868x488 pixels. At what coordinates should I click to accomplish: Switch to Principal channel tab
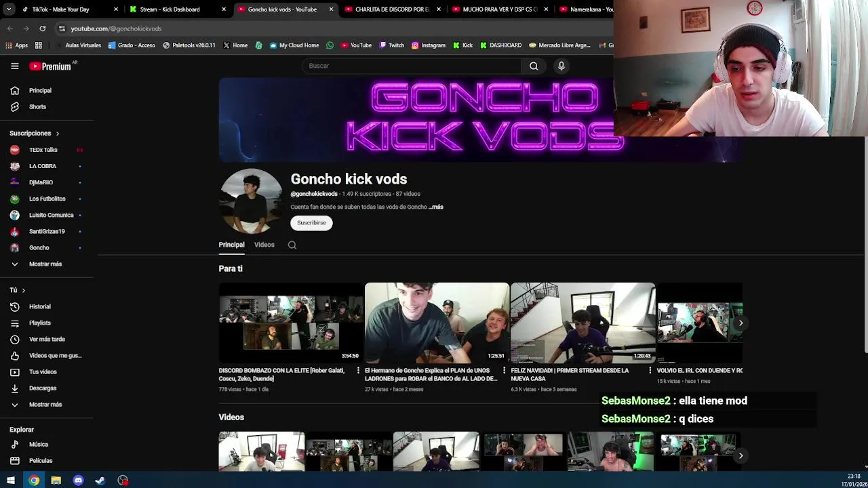(x=231, y=245)
